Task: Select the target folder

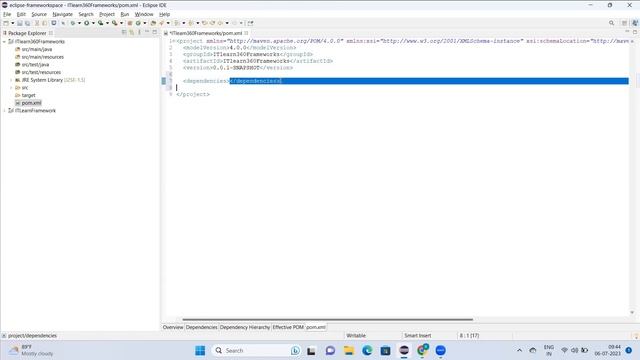Action: (29, 96)
